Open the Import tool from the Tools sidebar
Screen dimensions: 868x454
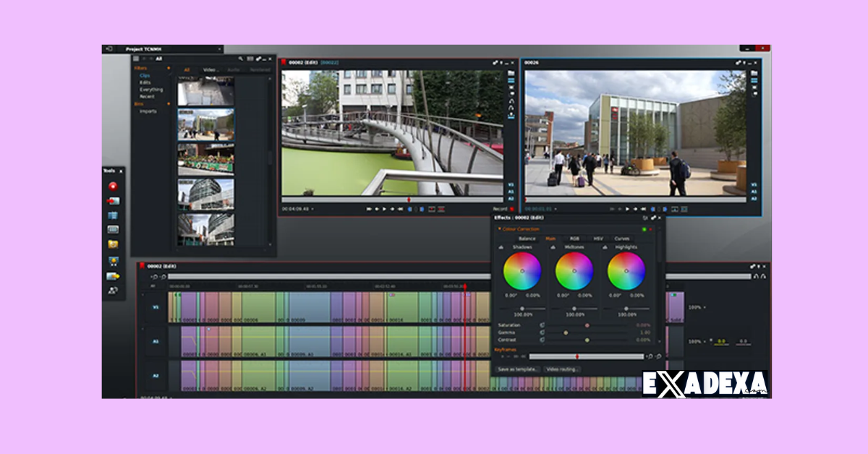tap(113, 200)
